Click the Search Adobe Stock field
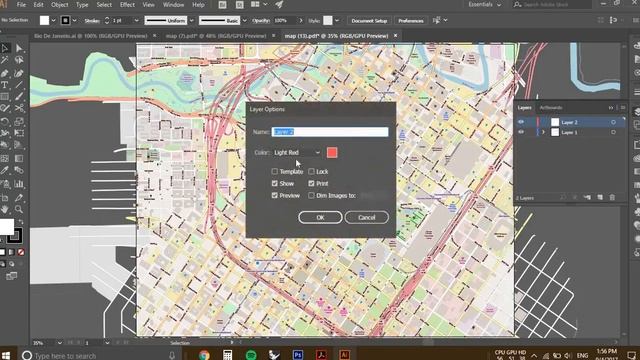This screenshot has width=640, height=360. coord(552,4)
